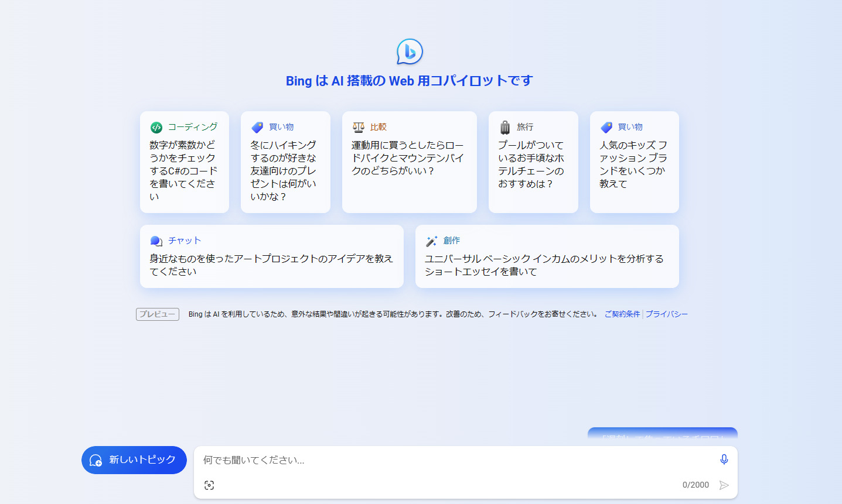The height and width of the screenshot is (504, 842).
Task: Open the プライバシー privacy link
Action: click(666, 314)
